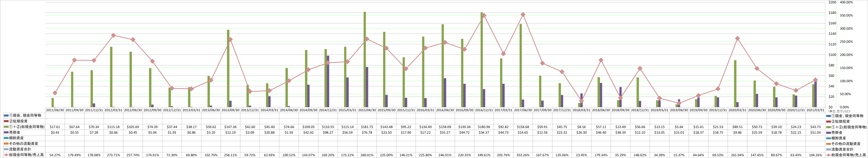Click the 2017/06/30 date axis label

pos(523,110)
